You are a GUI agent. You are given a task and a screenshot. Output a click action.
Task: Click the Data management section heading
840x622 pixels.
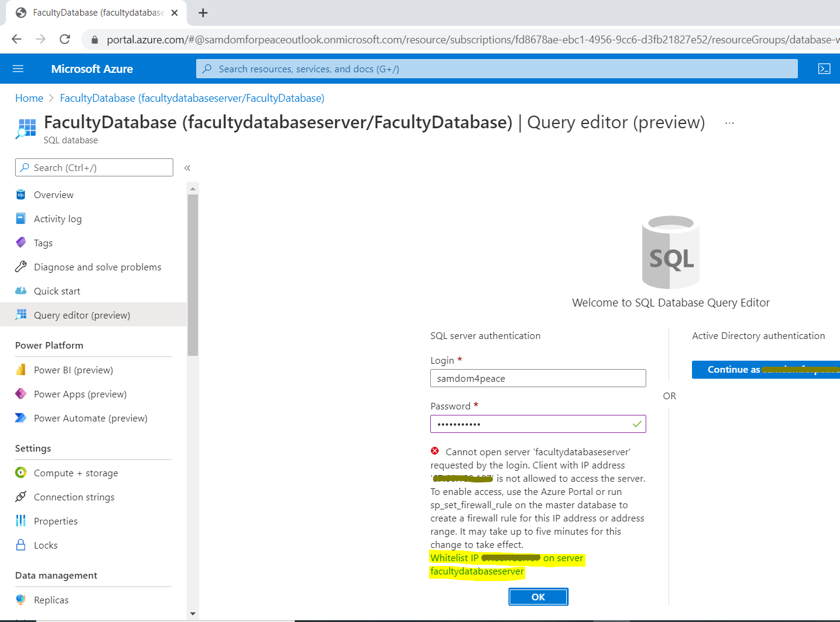tap(56, 575)
